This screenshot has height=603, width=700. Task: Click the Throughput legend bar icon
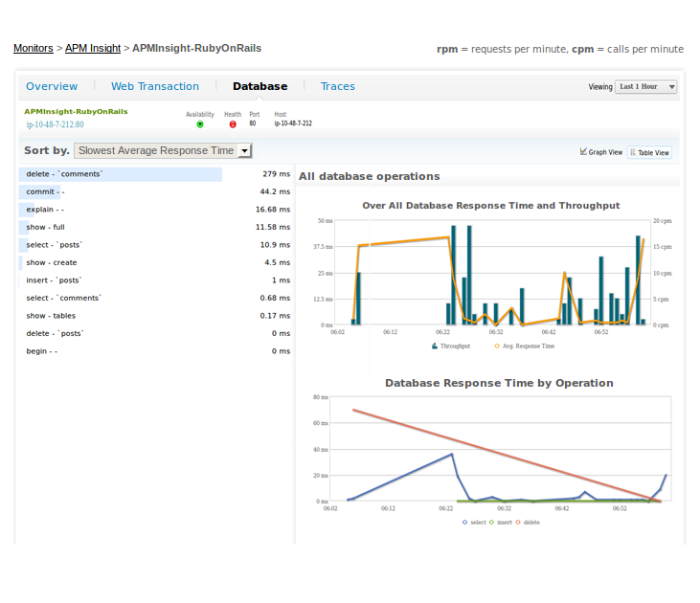[x=435, y=346]
